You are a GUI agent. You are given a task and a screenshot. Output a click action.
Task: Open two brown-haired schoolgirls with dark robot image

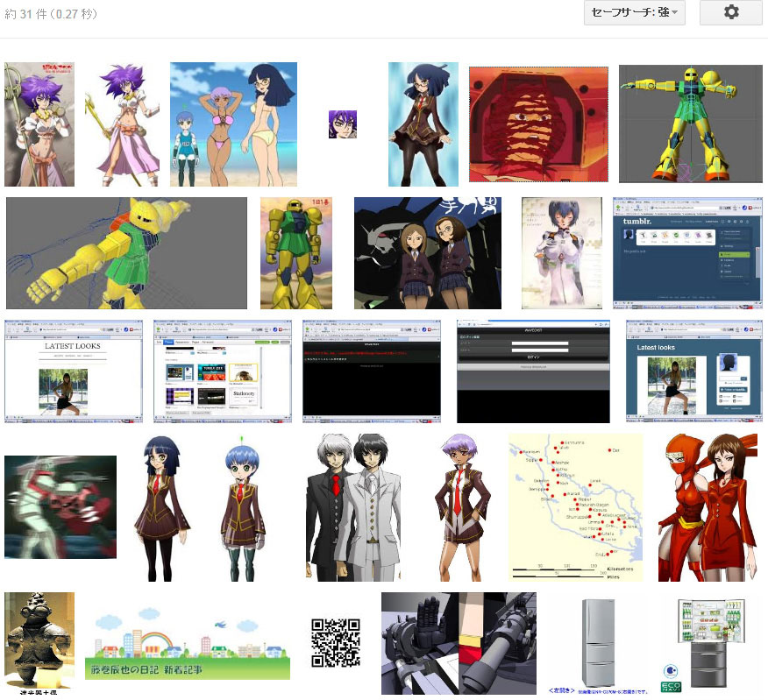(x=428, y=253)
